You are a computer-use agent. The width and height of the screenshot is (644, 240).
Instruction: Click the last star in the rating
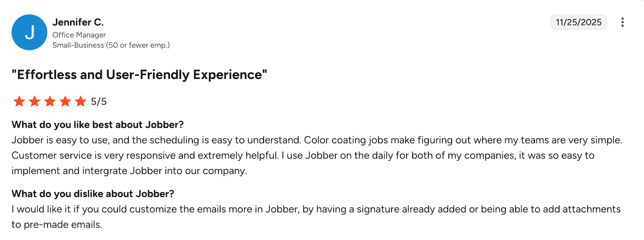click(x=81, y=101)
